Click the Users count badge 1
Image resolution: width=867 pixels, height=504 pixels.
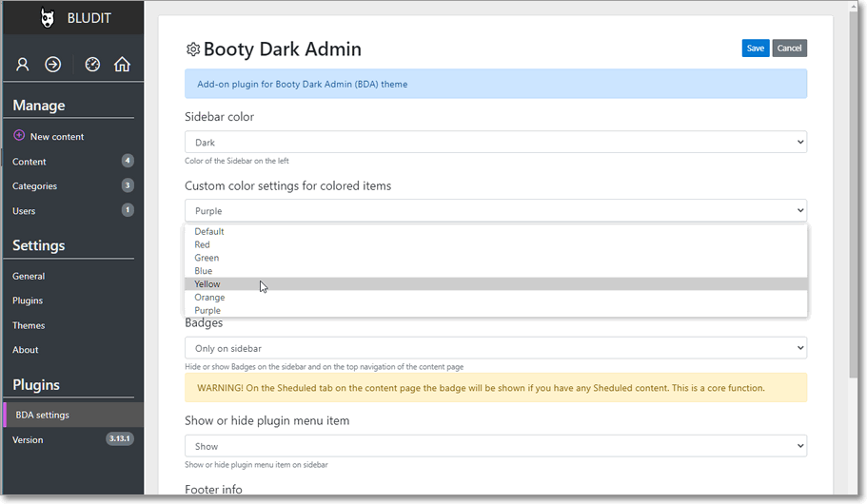click(128, 210)
